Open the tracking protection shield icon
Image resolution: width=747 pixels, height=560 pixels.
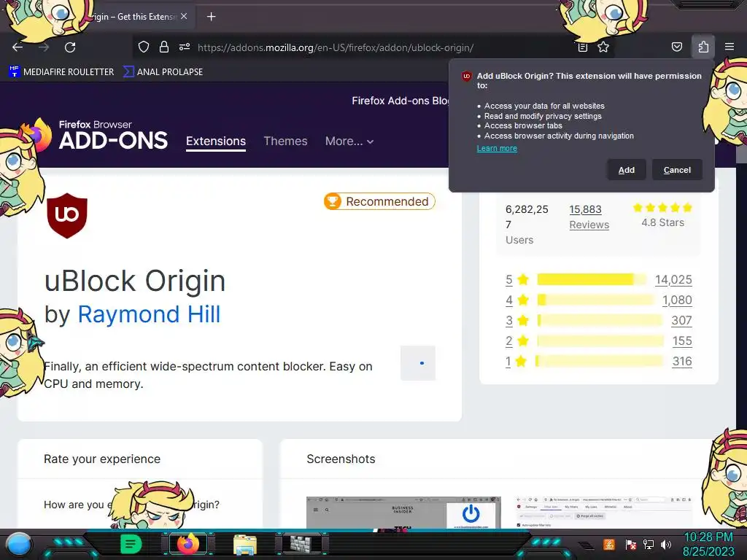click(144, 47)
